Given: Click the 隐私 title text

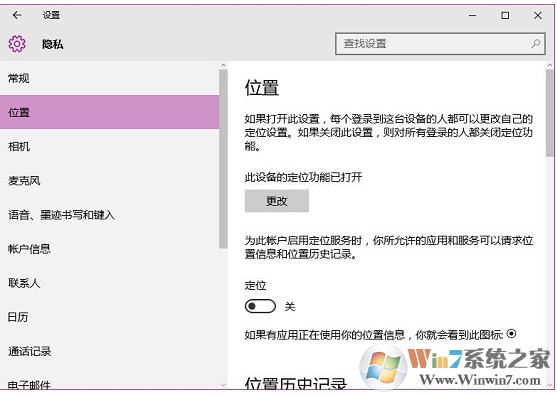Looking at the screenshot, I should 53,44.
